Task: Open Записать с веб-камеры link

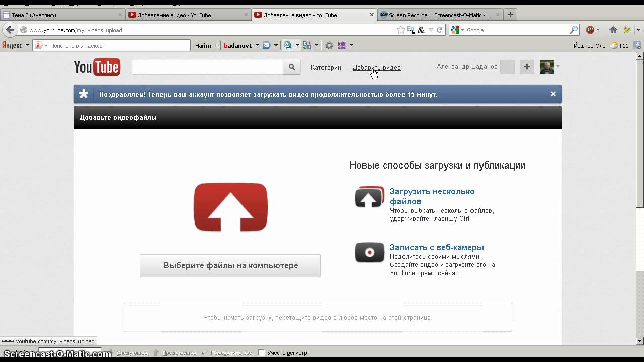Action: click(437, 247)
